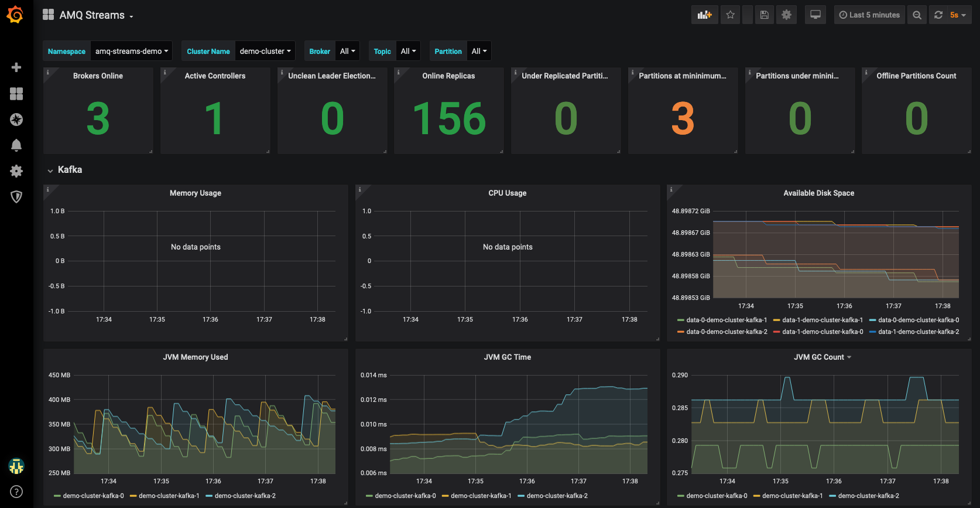Screen dimensions: 980x508
Task: Toggle data-1-demo-cluster-kafka-2 series in disk legend
Action: 919,332
